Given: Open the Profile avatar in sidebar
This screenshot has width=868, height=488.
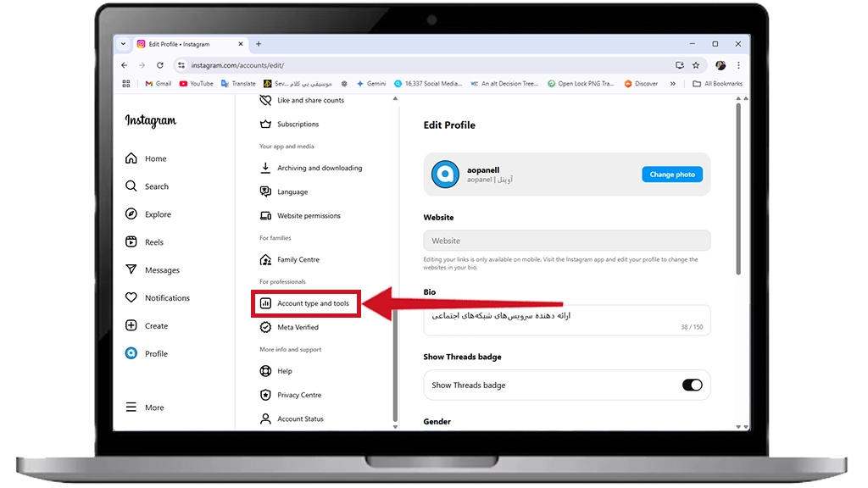Looking at the screenshot, I should [x=131, y=353].
